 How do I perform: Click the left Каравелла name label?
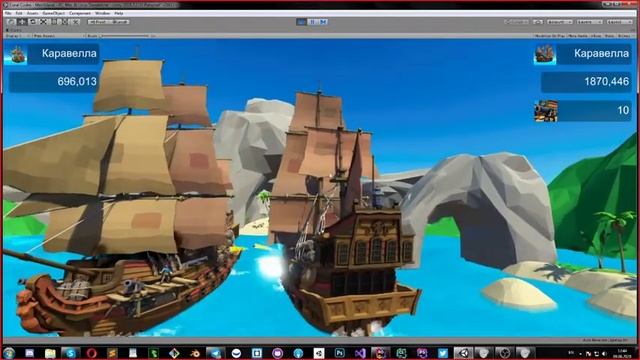coord(69,53)
